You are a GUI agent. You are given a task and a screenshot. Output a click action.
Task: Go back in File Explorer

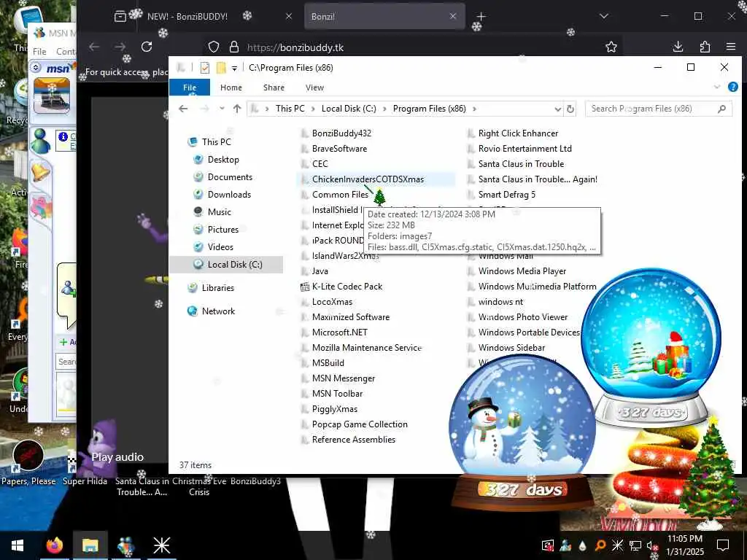183,109
